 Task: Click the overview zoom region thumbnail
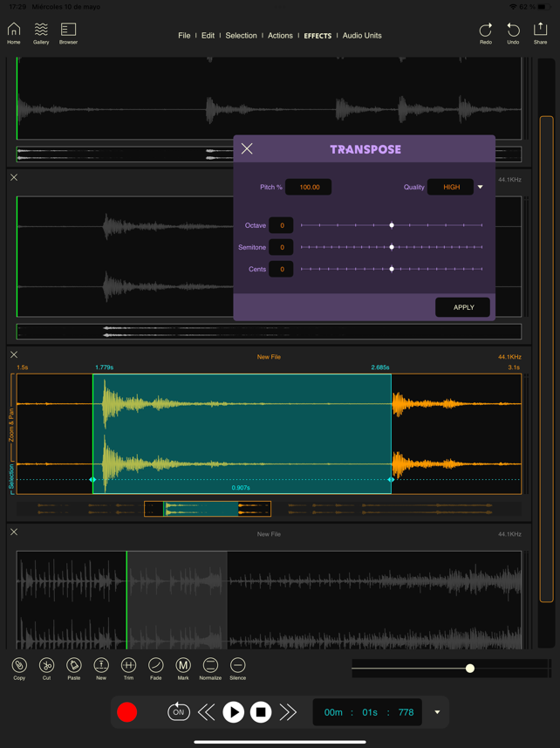coord(208,509)
